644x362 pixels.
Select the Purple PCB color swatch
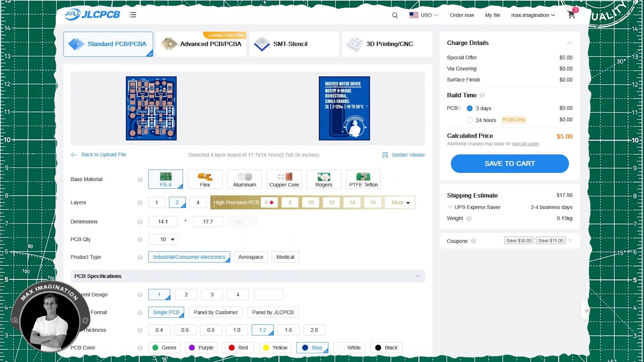point(201,348)
